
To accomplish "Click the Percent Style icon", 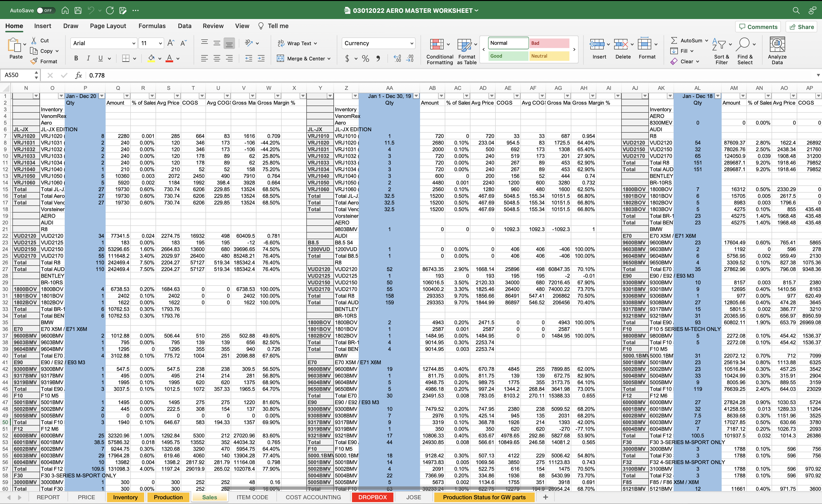I will coord(365,59).
